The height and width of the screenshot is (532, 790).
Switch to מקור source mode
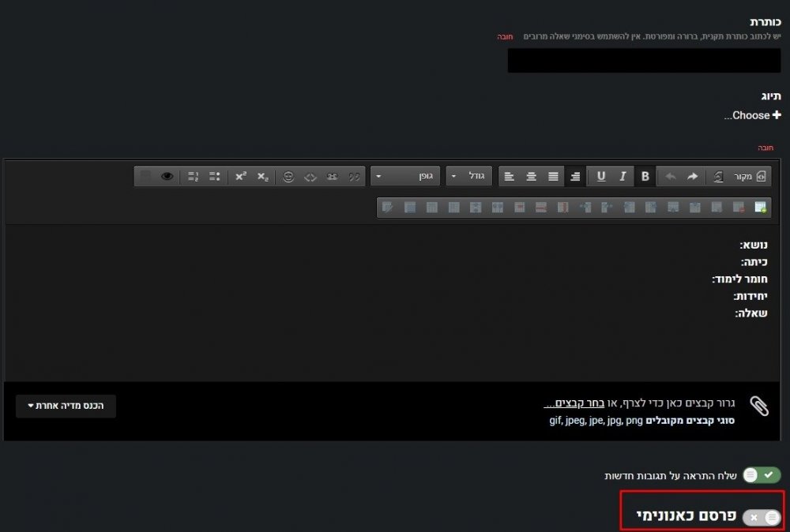tap(750, 176)
